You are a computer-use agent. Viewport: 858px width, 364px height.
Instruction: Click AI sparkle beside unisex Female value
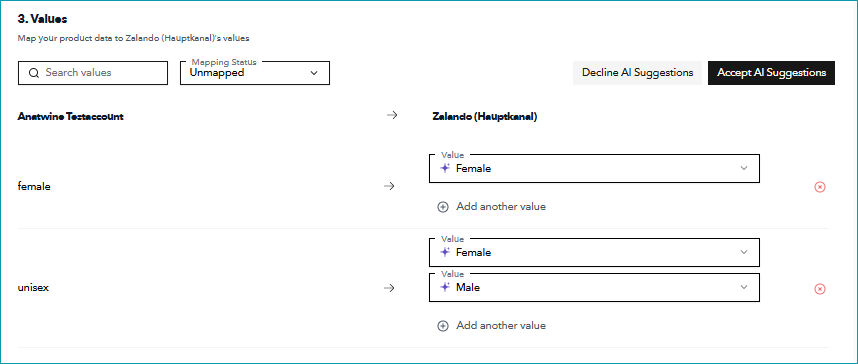(x=445, y=252)
